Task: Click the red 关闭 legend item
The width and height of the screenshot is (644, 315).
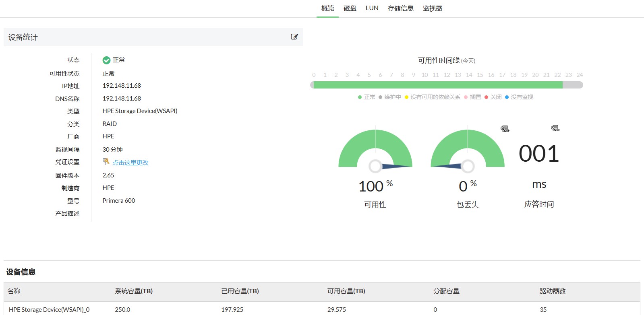Action: (493, 97)
